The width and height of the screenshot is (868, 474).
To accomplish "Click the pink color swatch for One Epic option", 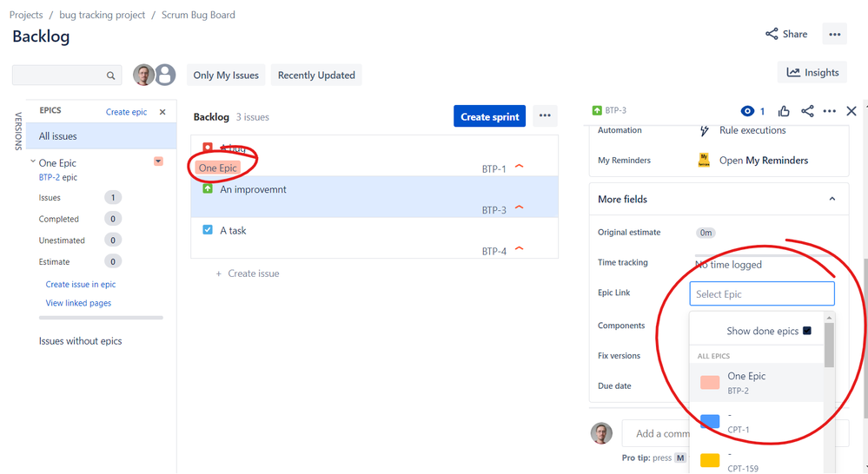I will point(710,382).
